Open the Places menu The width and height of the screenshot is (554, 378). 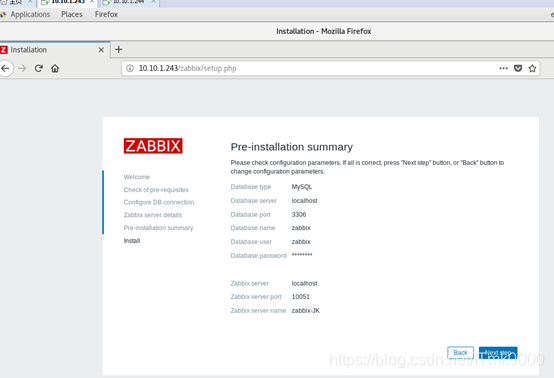coord(72,14)
